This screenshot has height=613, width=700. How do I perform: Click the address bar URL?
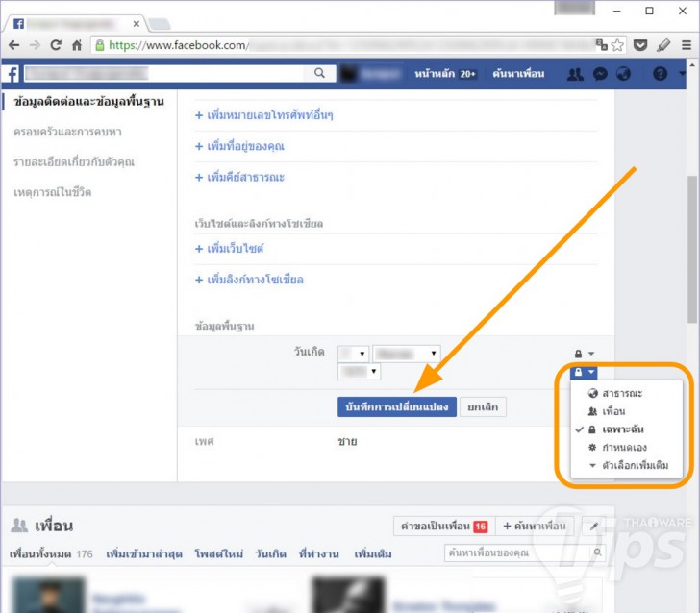pyautogui.click(x=179, y=45)
